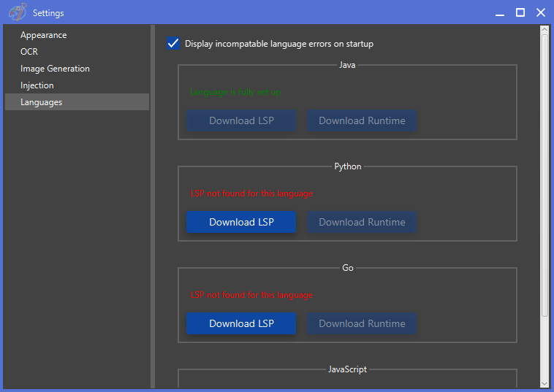The image size is (554, 392).
Task: Click Download Runtime in the Python group
Action: 362,222
